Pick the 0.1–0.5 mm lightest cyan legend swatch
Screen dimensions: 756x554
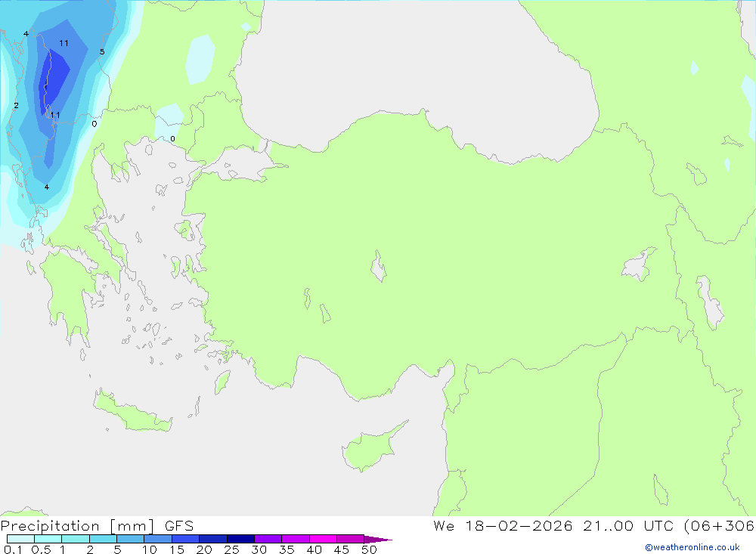[20, 539]
